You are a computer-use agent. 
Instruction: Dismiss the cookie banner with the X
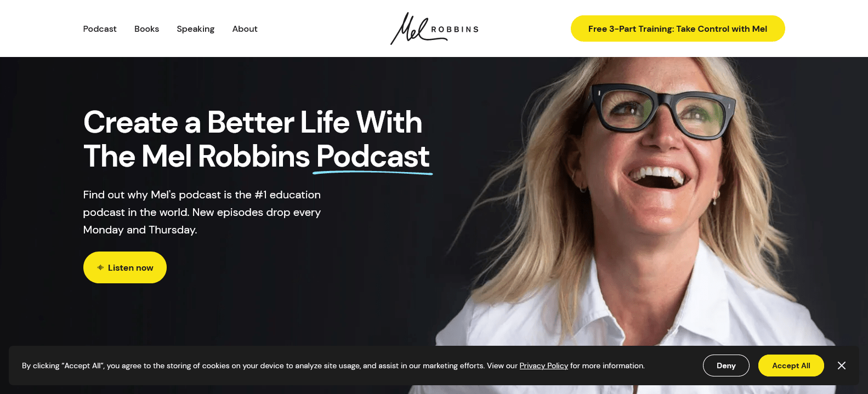tap(842, 366)
